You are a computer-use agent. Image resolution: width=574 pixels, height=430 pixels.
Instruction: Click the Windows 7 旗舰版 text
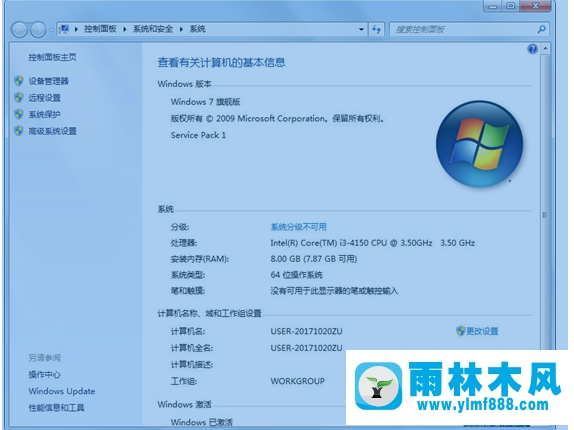(205, 102)
